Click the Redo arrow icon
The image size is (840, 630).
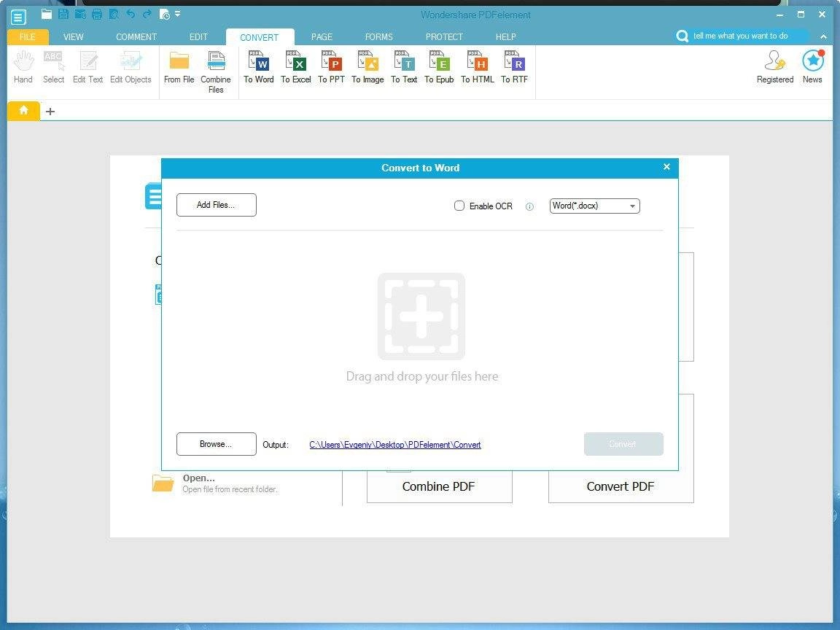pyautogui.click(x=147, y=15)
